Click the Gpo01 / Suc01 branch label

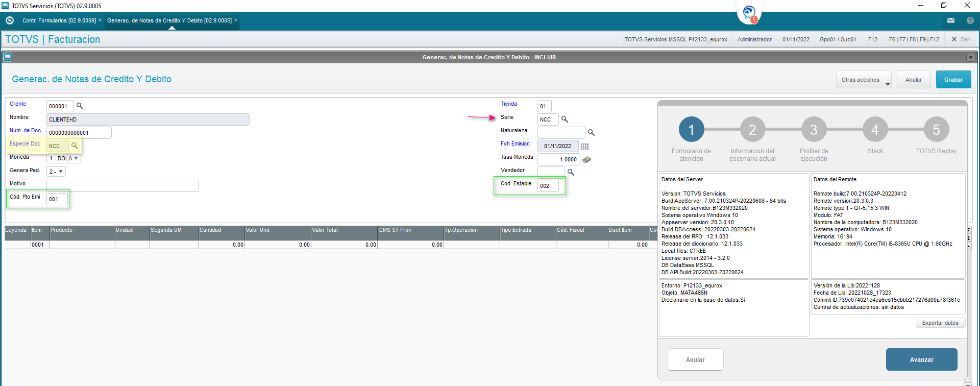click(x=838, y=39)
